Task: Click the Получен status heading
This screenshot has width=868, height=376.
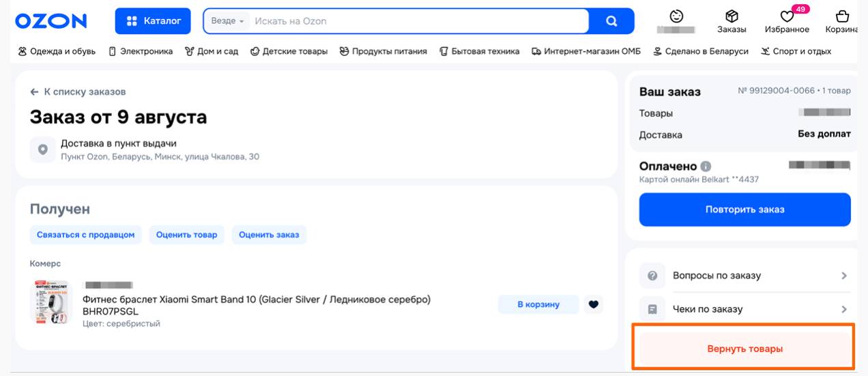Action: pyautogui.click(x=60, y=209)
